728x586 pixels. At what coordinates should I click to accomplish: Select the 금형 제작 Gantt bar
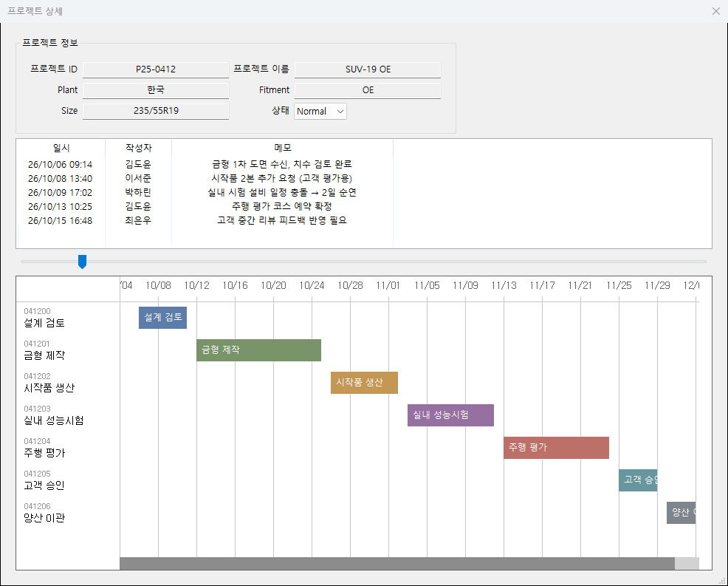point(258,350)
